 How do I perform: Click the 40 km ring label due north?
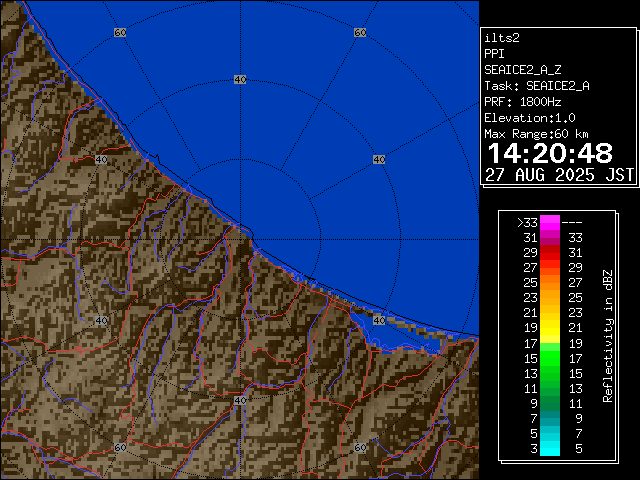[x=240, y=79]
